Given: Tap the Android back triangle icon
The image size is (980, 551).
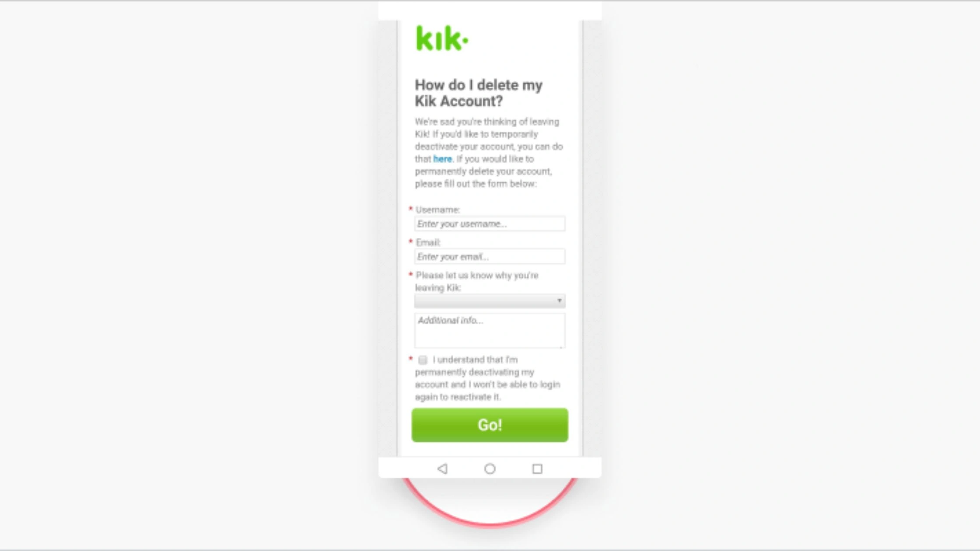Looking at the screenshot, I should click(442, 469).
